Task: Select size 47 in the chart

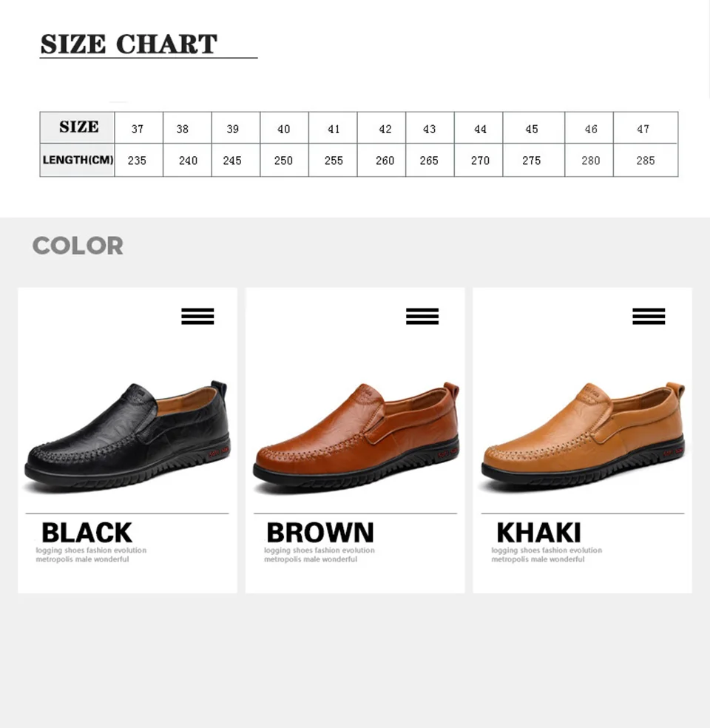Action: (643, 129)
